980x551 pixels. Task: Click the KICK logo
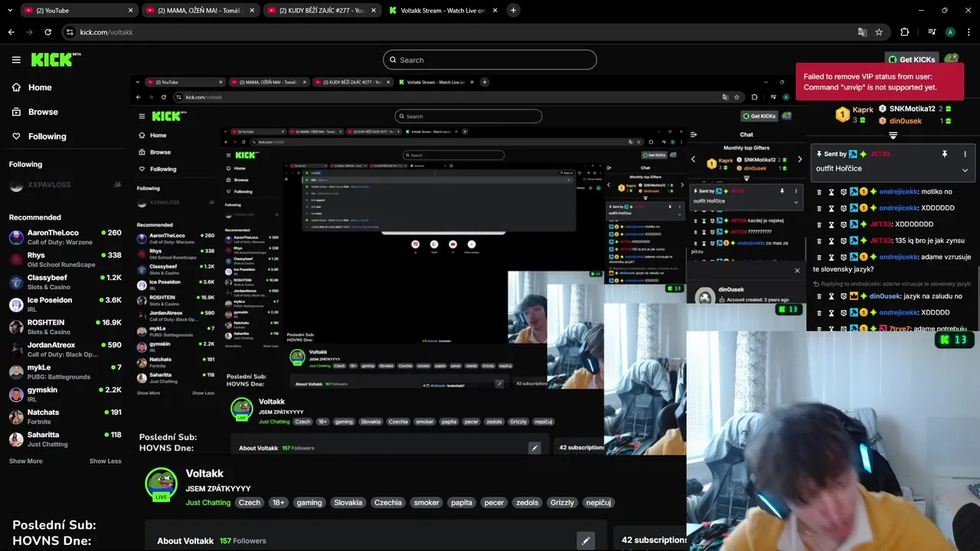coord(56,60)
